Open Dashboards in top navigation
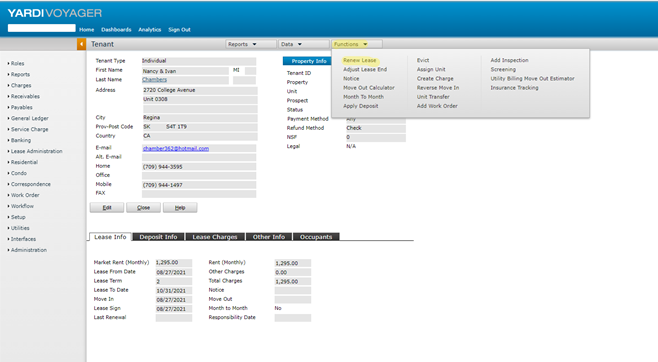This screenshot has height=362, width=658. click(116, 30)
